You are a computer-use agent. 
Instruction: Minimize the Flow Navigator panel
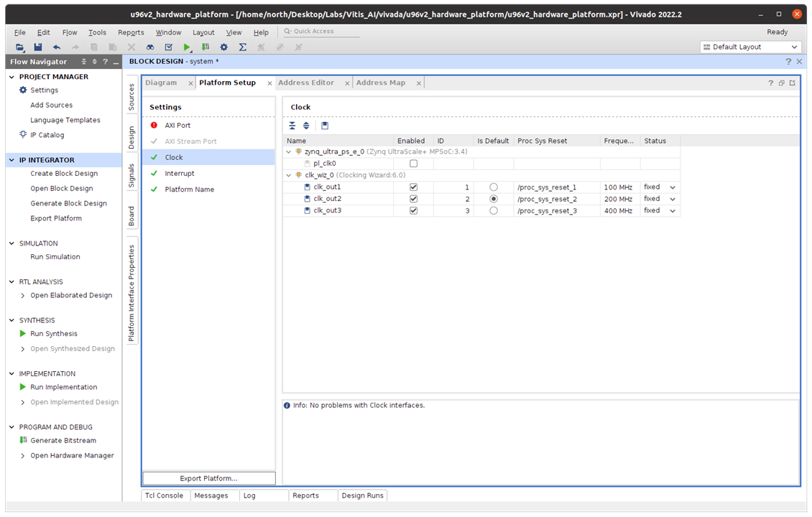(116, 62)
